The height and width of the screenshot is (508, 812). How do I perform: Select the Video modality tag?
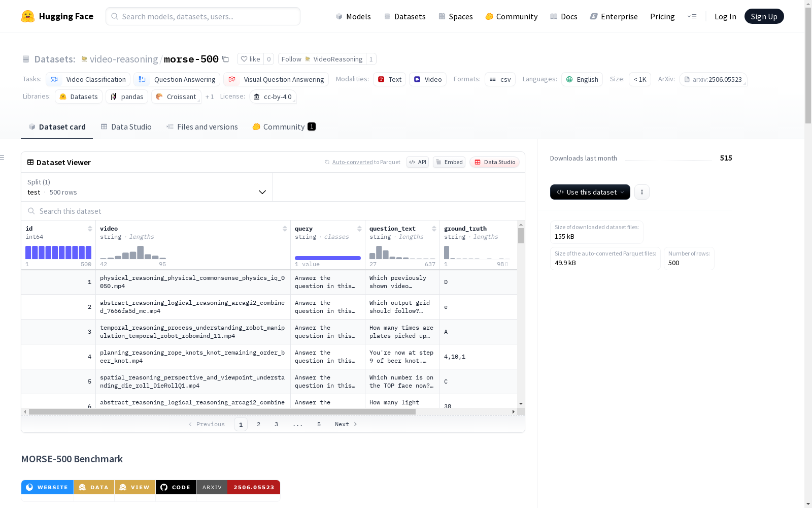(428, 79)
